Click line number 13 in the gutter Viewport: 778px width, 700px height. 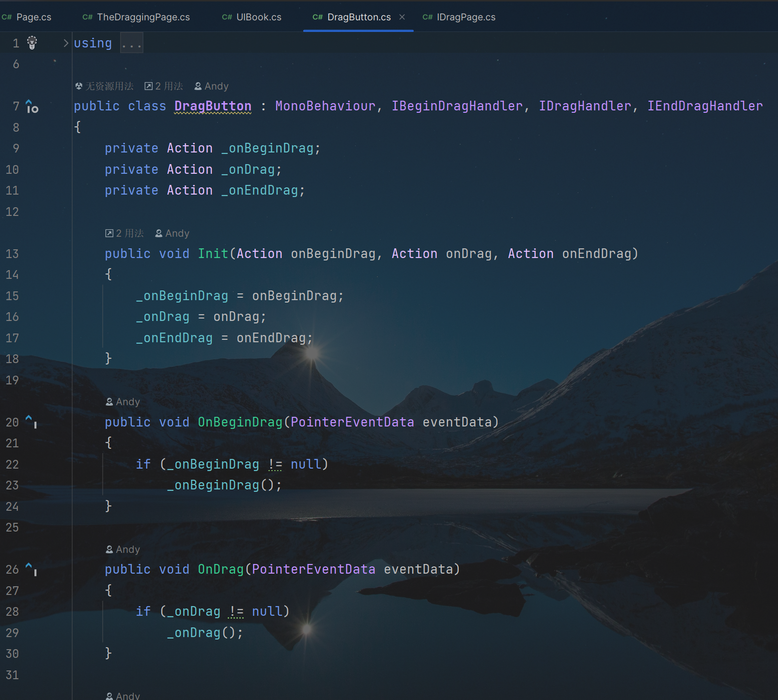coord(12,254)
